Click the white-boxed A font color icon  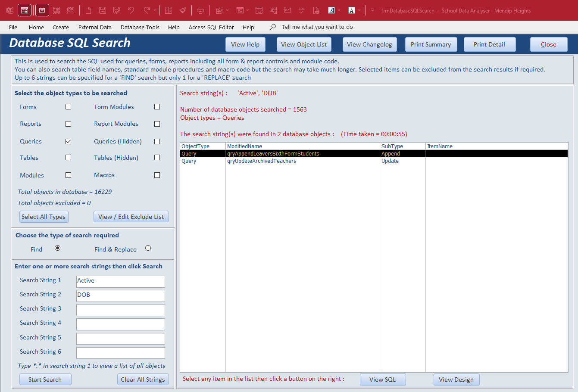point(352,10)
